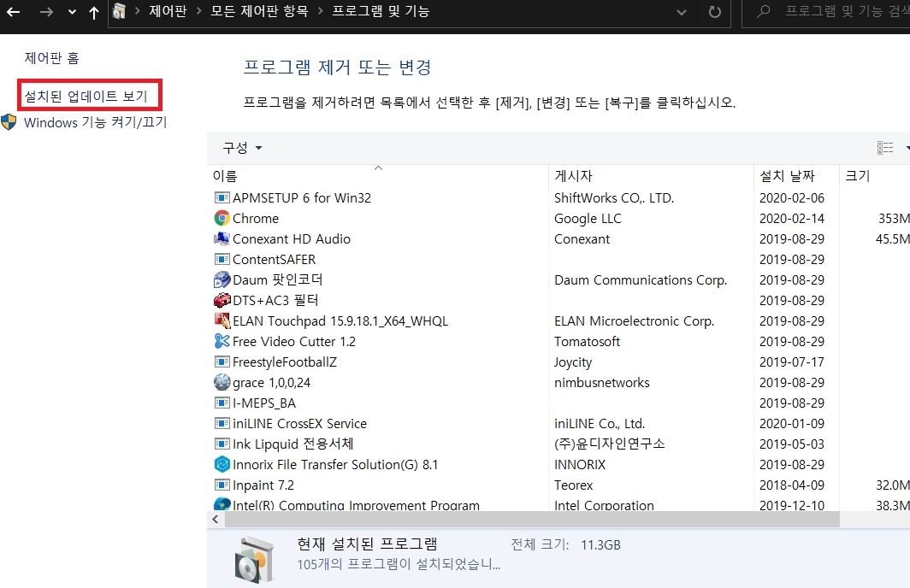Select 프로그램 및 기능 breadcrumb
This screenshot has height=588, width=910.
tap(381, 11)
